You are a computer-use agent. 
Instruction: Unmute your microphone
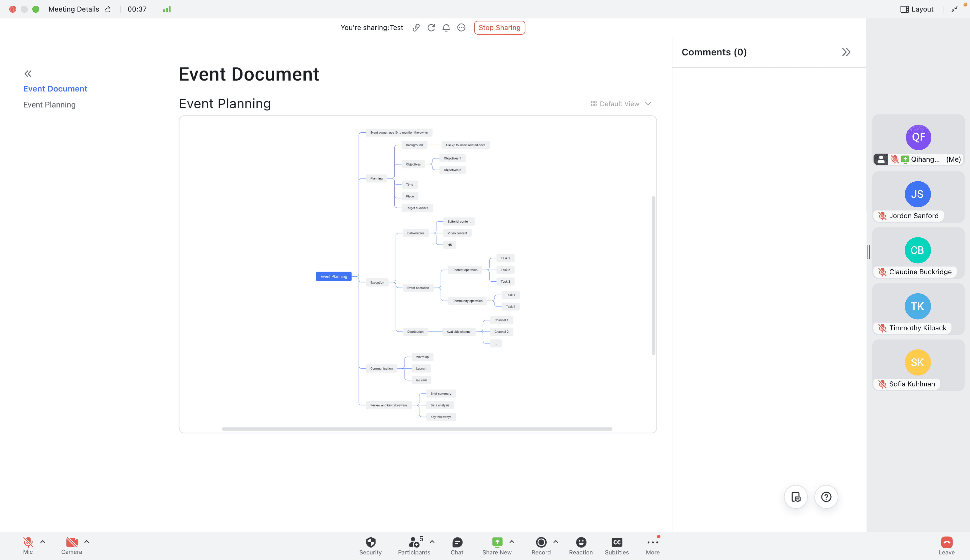[28, 542]
